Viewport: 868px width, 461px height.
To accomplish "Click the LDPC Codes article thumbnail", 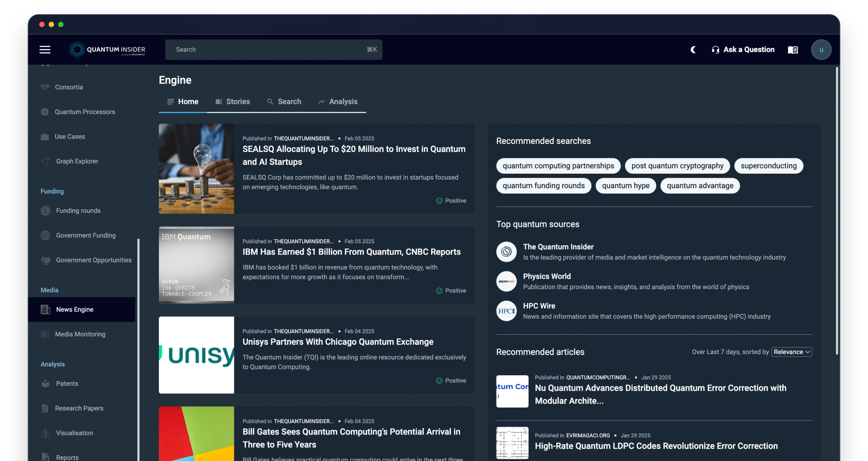I will click(512, 443).
